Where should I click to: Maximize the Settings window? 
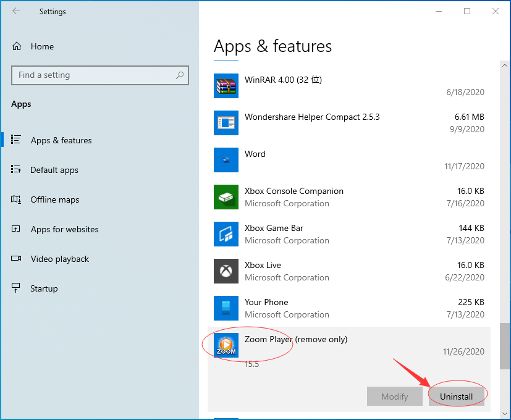tap(467, 11)
